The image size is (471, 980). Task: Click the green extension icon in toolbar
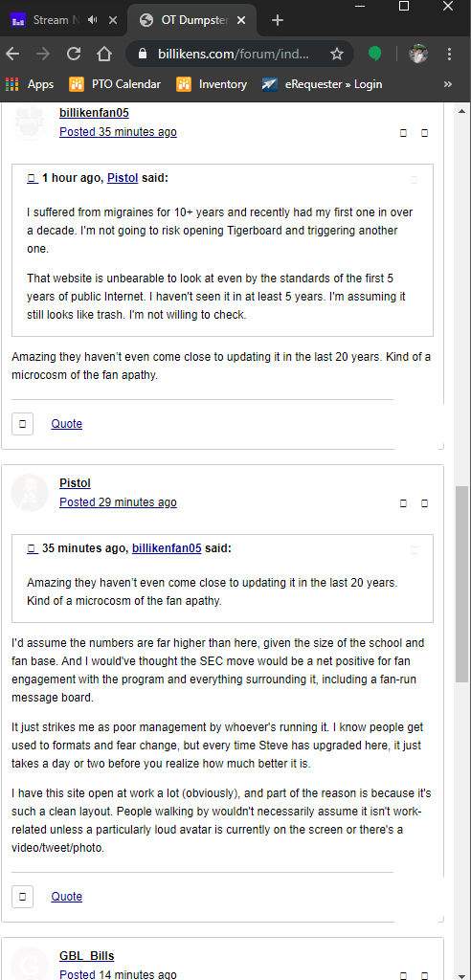pos(374,55)
